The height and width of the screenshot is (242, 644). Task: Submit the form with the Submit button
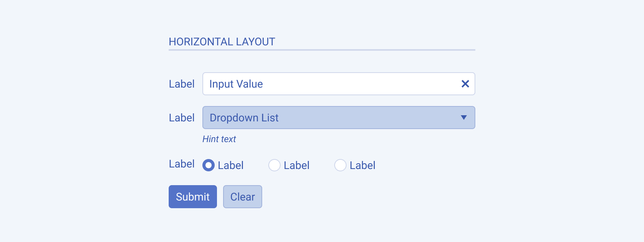click(x=193, y=197)
